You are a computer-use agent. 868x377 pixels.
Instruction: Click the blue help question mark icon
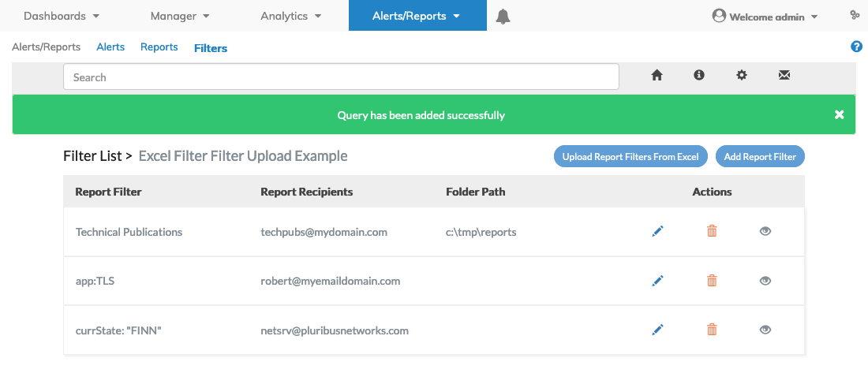(x=856, y=47)
